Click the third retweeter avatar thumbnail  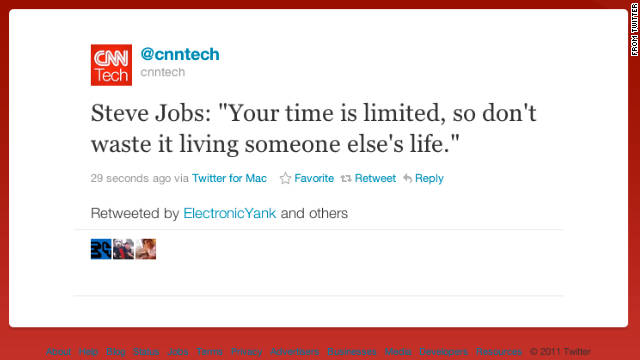(146, 249)
